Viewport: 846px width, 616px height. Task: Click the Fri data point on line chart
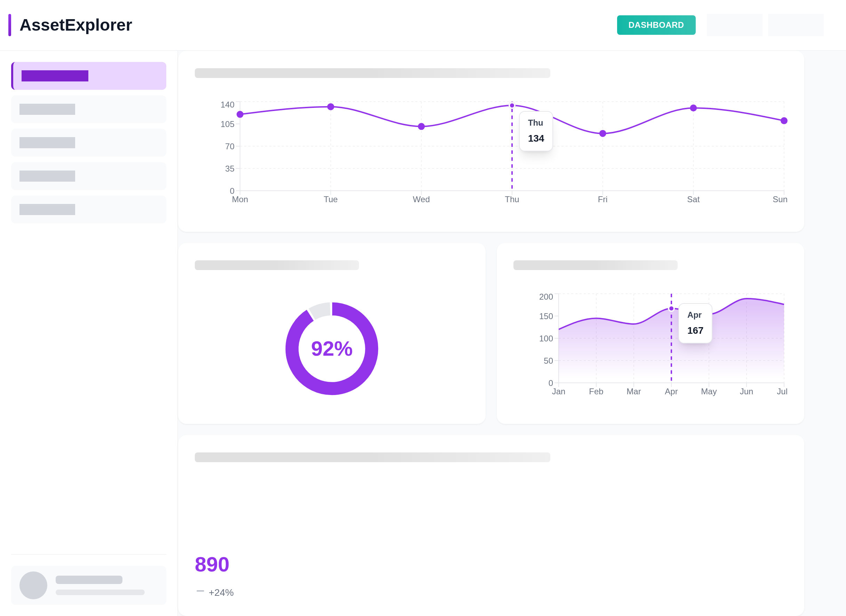(602, 134)
